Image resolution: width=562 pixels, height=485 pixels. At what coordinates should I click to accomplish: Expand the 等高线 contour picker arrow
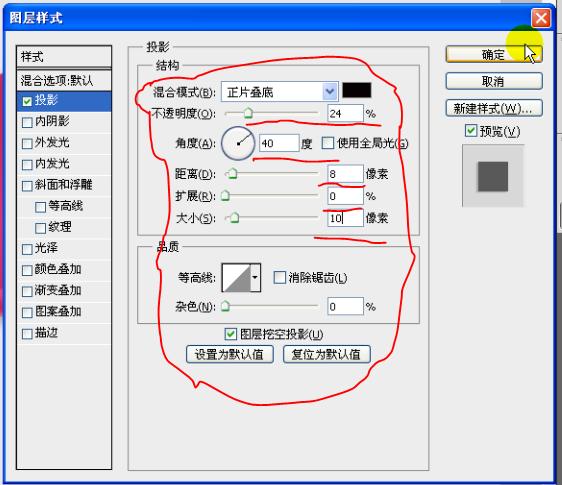(255, 277)
